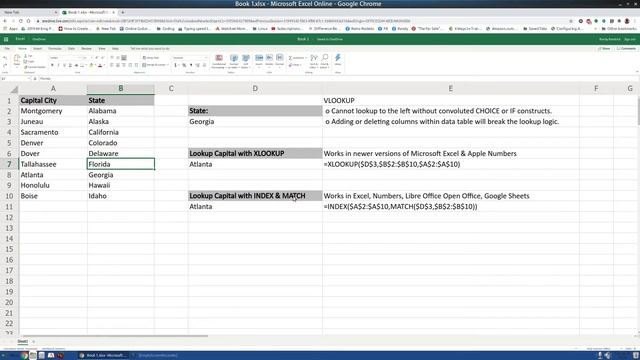Click the Percent style icon

(x=184, y=65)
